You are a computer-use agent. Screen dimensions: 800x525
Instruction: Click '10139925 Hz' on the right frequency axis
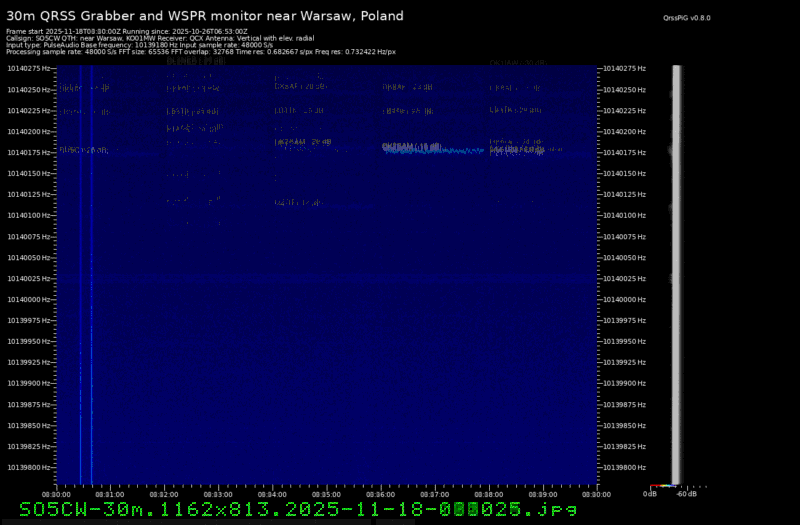tap(624, 362)
